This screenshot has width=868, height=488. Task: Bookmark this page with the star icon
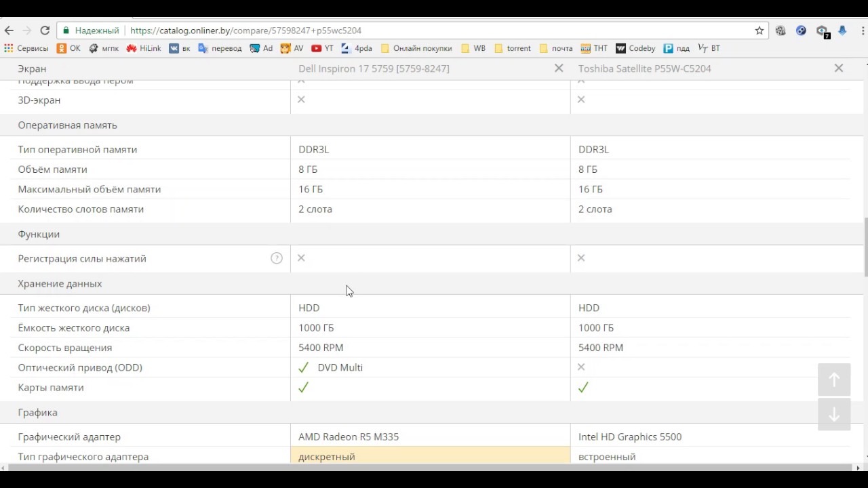(759, 30)
